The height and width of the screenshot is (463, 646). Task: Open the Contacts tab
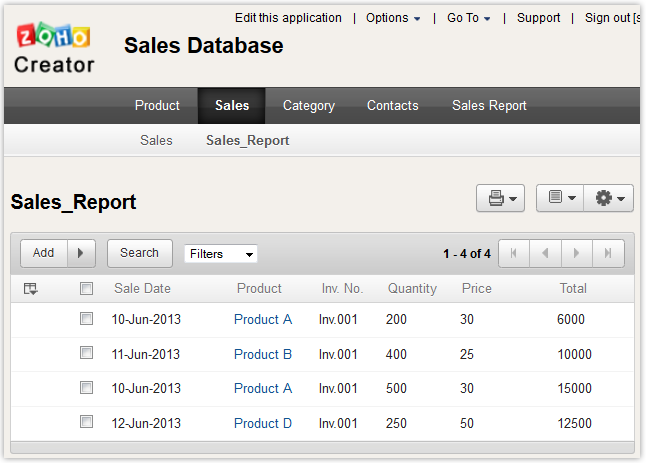tap(392, 105)
